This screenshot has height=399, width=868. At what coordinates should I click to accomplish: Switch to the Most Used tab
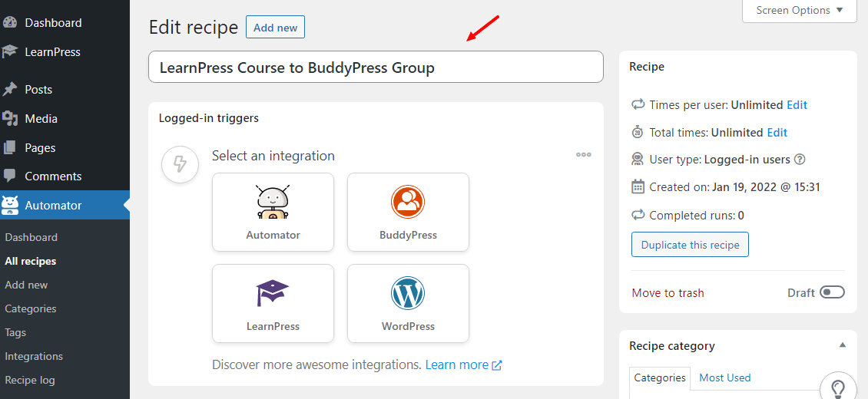(x=724, y=378)
